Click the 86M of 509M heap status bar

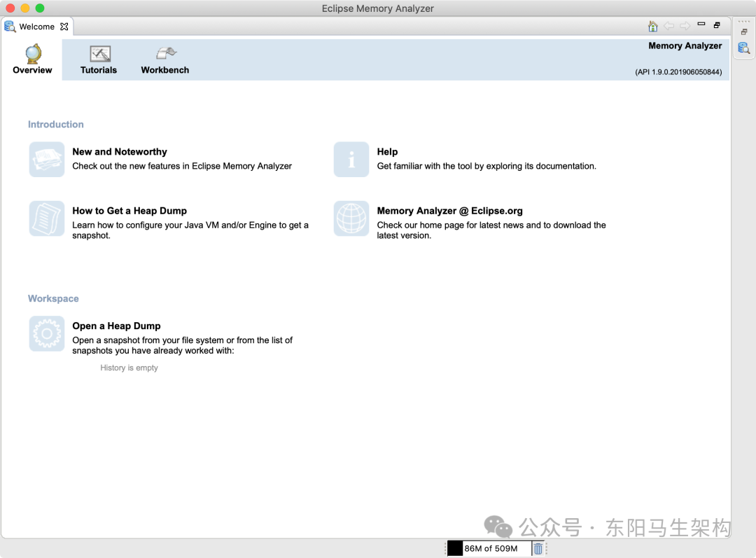490,548
